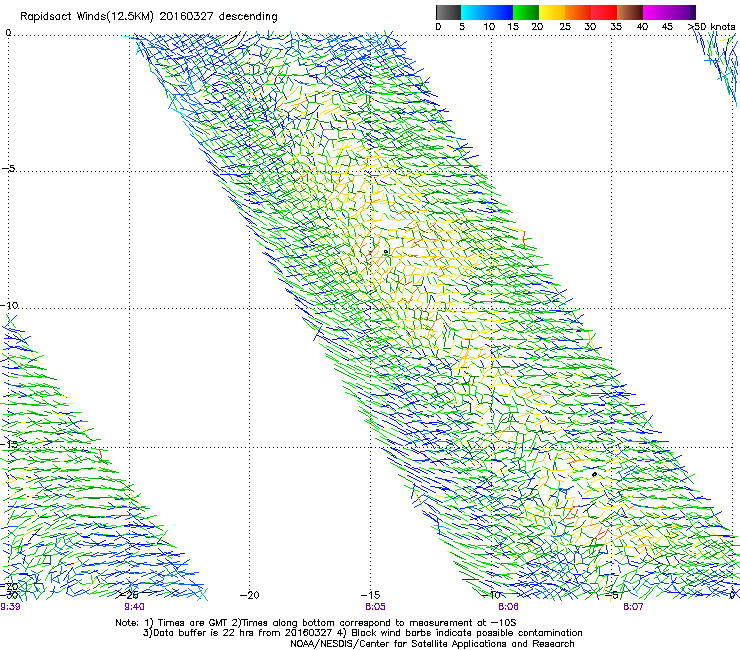Click the -15 latitude label on left axis
The image size is (740, 650).
pyautogui.click(x=9, y=444)
